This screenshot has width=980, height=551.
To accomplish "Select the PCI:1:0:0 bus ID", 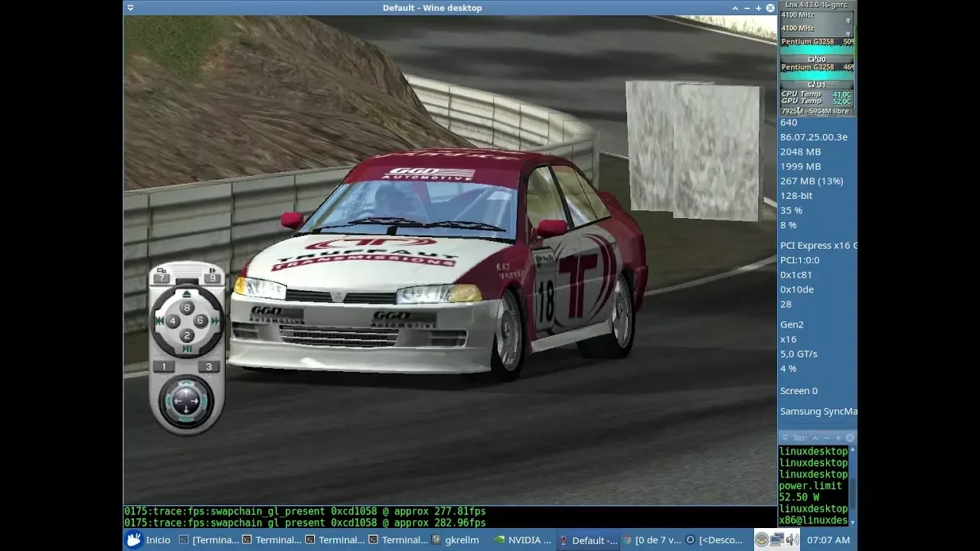I will click(x=799, y=260).
